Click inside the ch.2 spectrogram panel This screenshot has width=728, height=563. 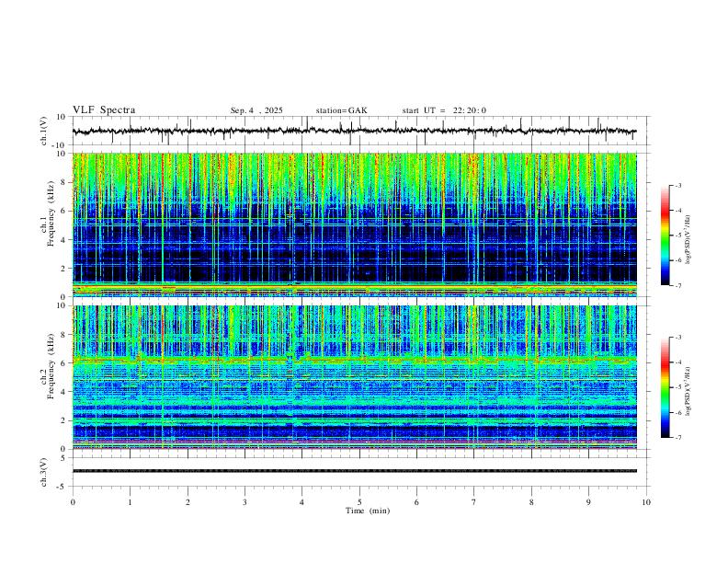tap(354, 377)
